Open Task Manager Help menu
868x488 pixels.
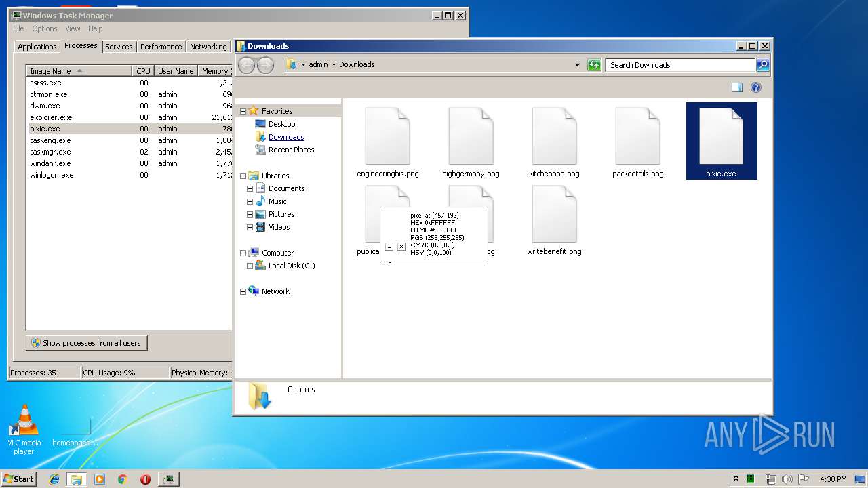point(96,28)
